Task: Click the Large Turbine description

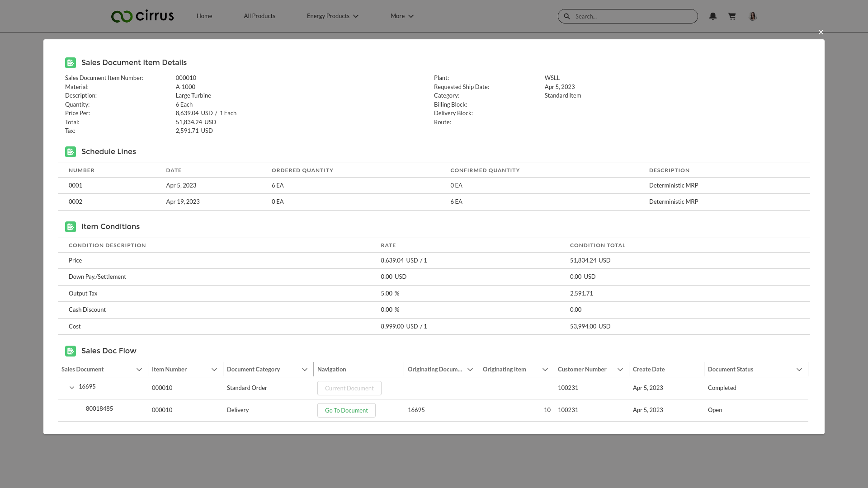Action: 193,95
